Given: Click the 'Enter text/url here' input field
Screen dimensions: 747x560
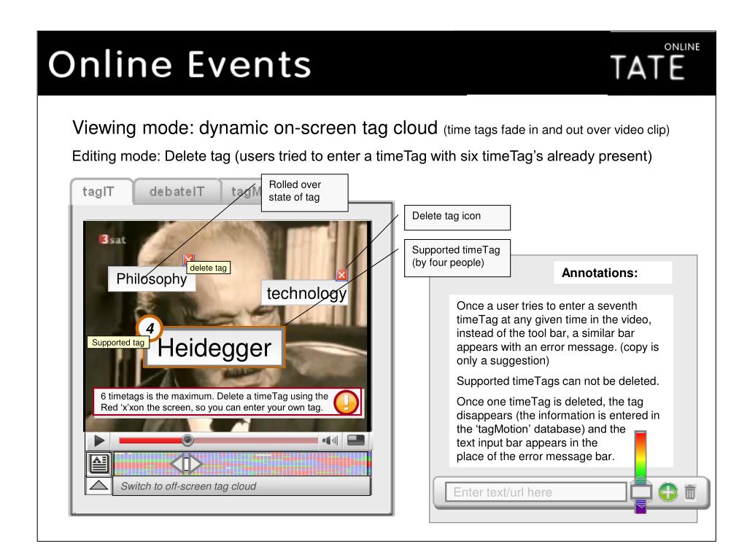Looking at the screenshot, I should (x=536, y=492).
